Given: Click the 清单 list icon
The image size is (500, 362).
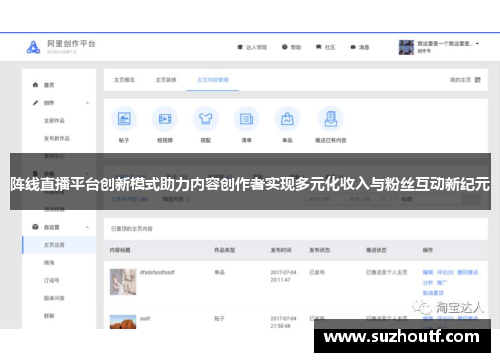Looking at the screenshot, I should tap(247, 119).
